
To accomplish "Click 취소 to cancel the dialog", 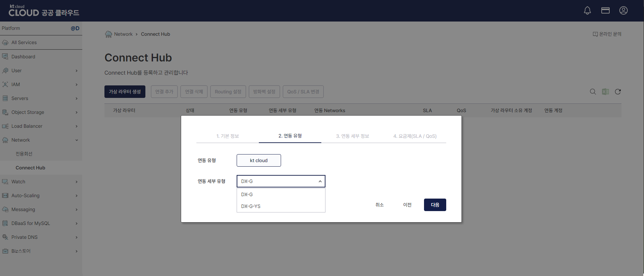I will (380, 205).
